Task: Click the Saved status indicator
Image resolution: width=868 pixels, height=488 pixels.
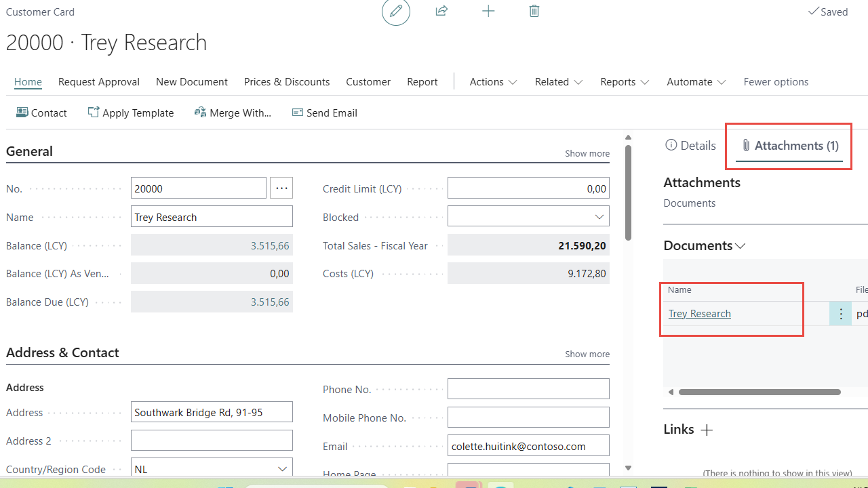Action: 828,12
